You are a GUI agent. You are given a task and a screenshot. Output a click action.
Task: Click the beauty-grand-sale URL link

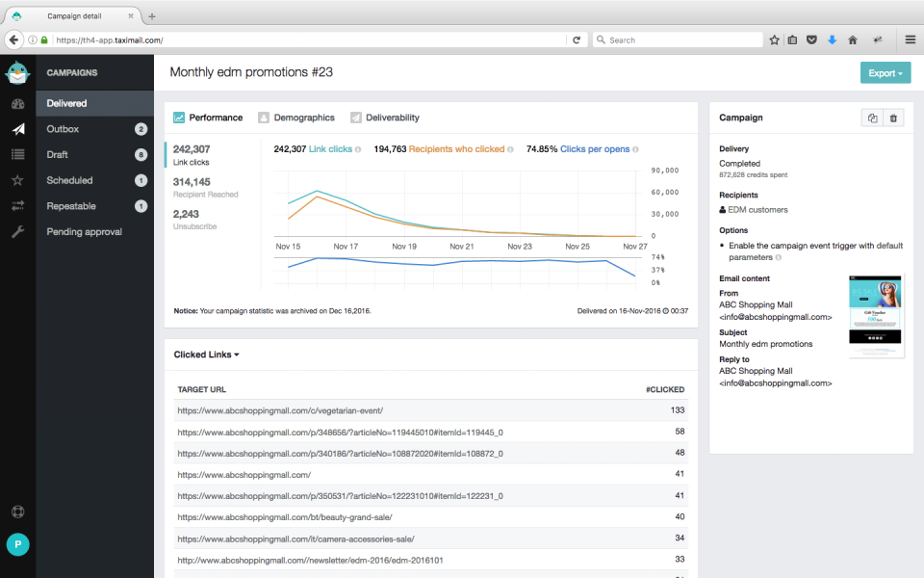click(285, 517)
